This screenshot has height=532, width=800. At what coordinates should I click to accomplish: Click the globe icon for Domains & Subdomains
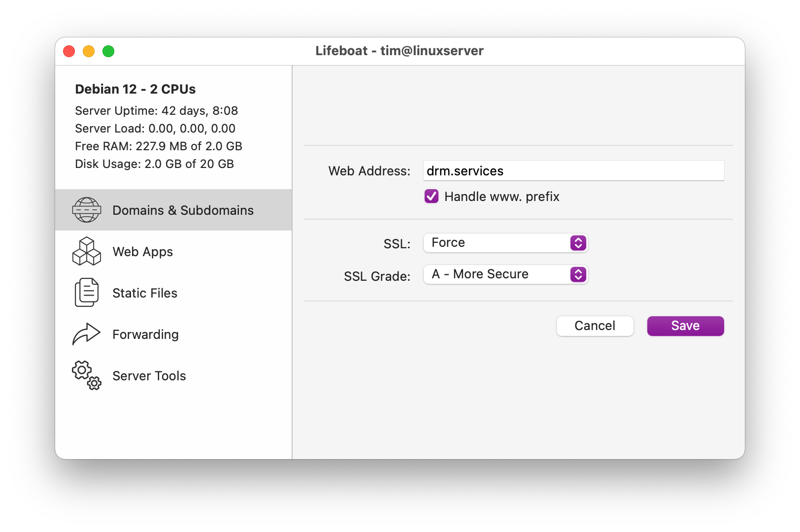[x=87, y=210]
